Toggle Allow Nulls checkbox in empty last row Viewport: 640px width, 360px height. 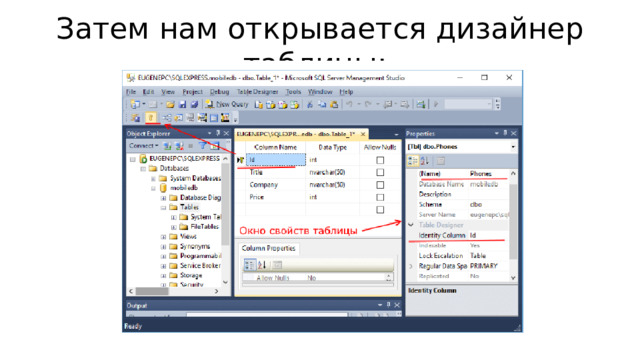[380, 210]
